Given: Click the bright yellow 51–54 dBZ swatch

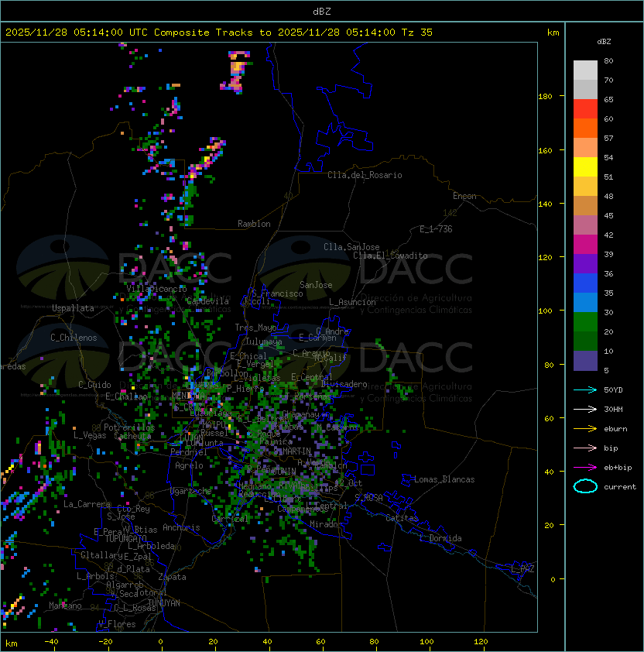Looking at the screenshot, I should (585, 166).
